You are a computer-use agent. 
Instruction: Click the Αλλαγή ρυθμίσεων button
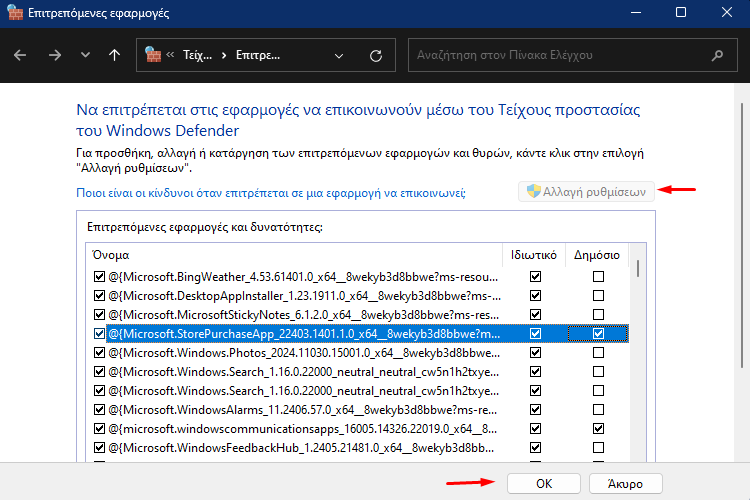pyautogui.click(x=586, y=192)
